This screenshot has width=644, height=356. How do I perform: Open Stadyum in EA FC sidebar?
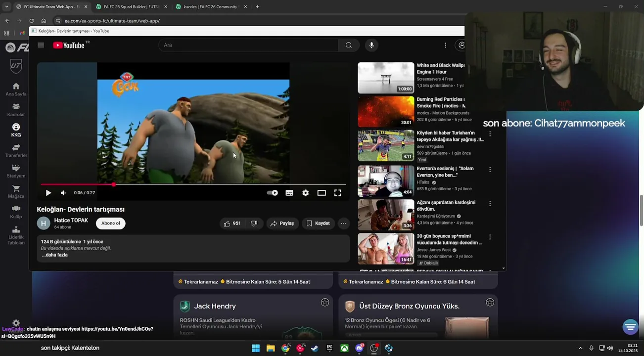(16, 172)
